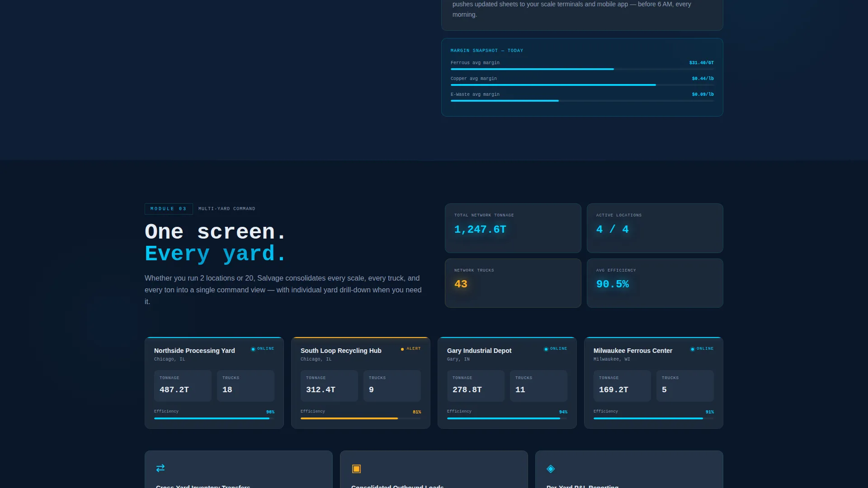Click the 94% efficiency value on Gary depot
The image size is (868, 488).
[563, 412]
